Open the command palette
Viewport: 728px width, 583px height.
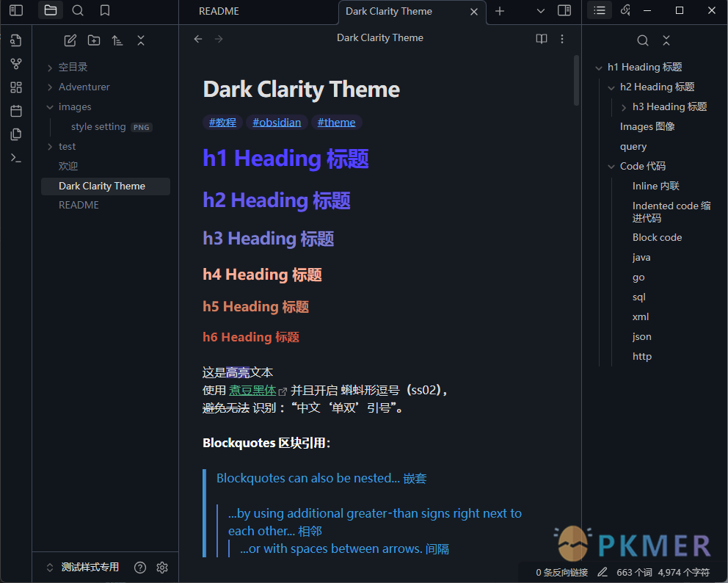16,159
